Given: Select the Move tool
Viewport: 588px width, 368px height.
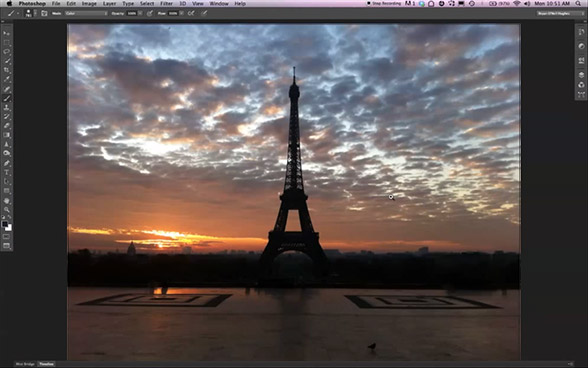Looking at the screenshot, I should click(x=7, y=33).
